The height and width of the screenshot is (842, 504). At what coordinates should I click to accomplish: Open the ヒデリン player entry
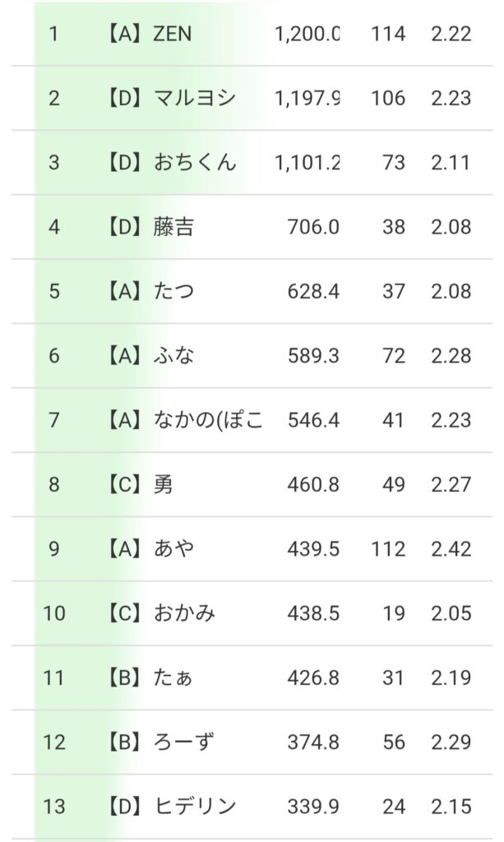click(195, 807)
